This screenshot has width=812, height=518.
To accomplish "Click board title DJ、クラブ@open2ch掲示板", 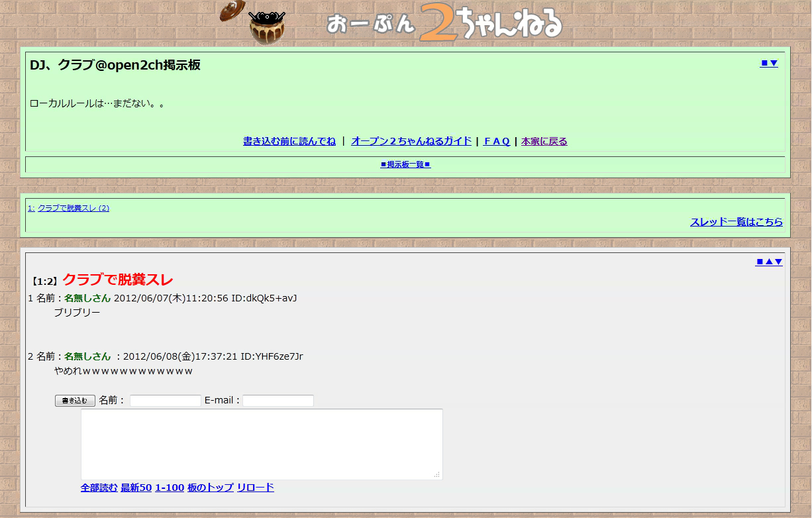I will point(115,65).
